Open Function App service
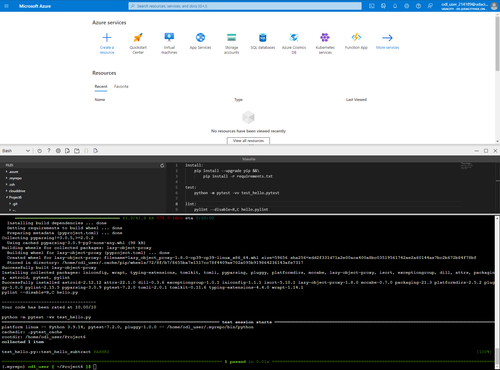 356,37
